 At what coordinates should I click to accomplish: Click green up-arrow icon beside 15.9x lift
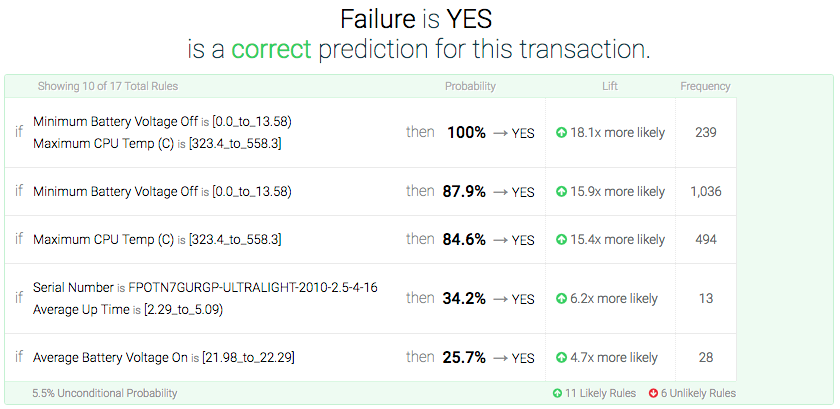[562, 191]
